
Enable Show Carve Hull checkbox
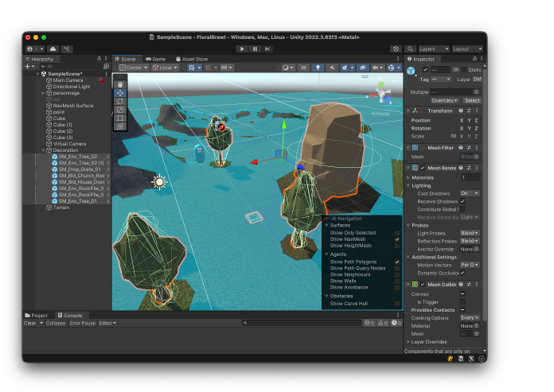point(397,304)
